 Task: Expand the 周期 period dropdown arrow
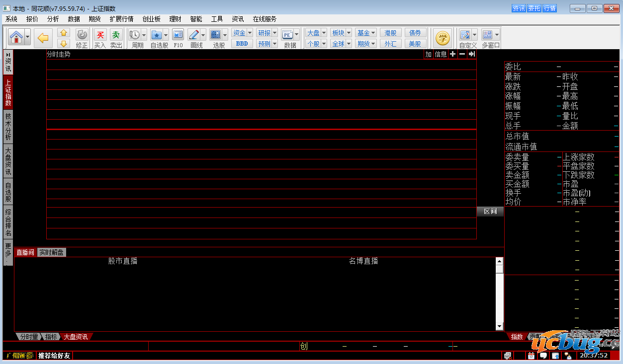click(x=144, y=35)
